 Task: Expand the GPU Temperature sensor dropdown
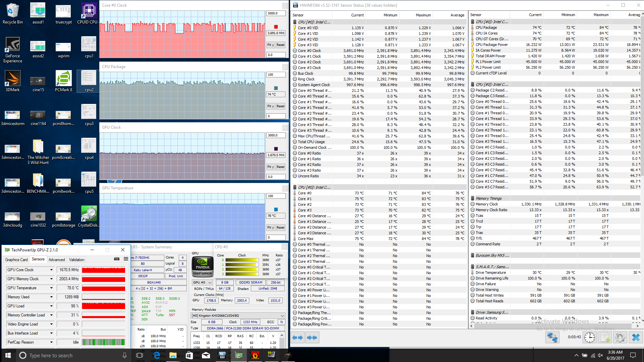[51, 288]
